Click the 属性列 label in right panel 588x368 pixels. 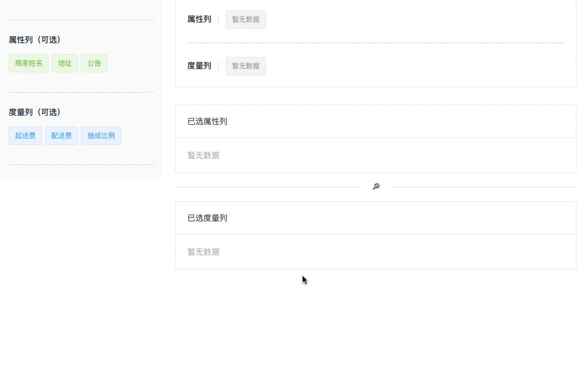(x=199, y=19)
